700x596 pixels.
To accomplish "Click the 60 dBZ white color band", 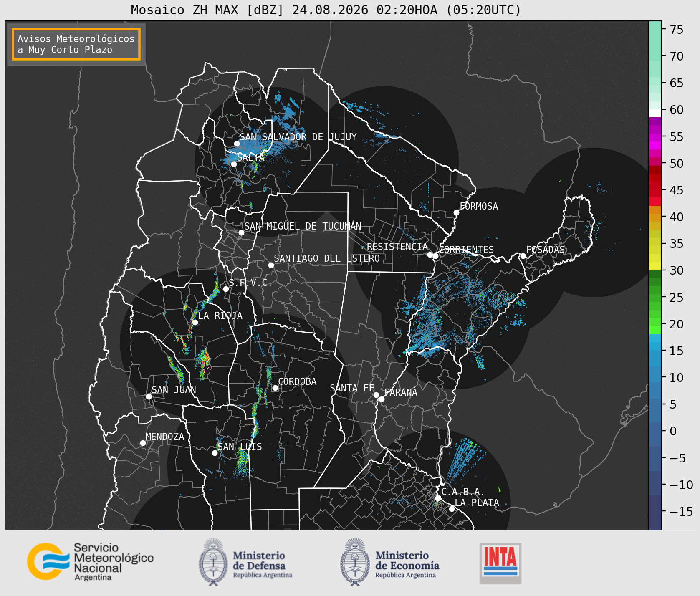I will tap(655, 113).
